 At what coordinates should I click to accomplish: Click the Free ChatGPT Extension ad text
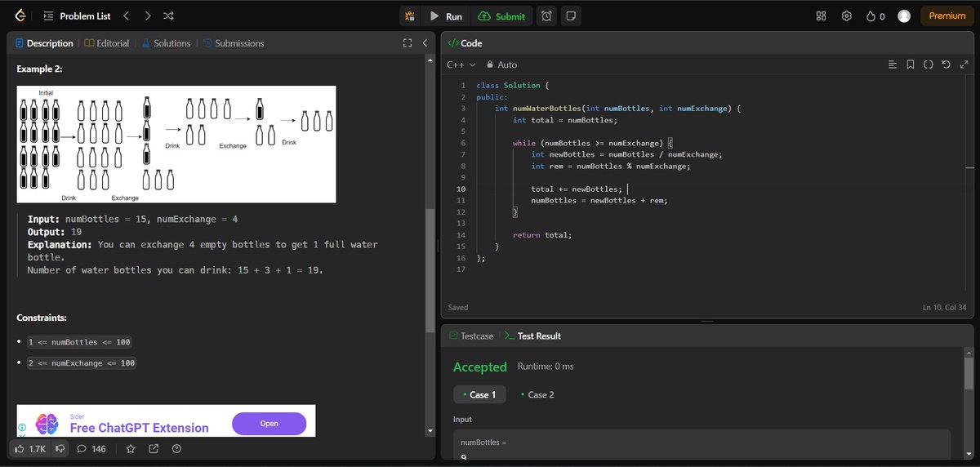pyautogui.click(x=139, y=428)
